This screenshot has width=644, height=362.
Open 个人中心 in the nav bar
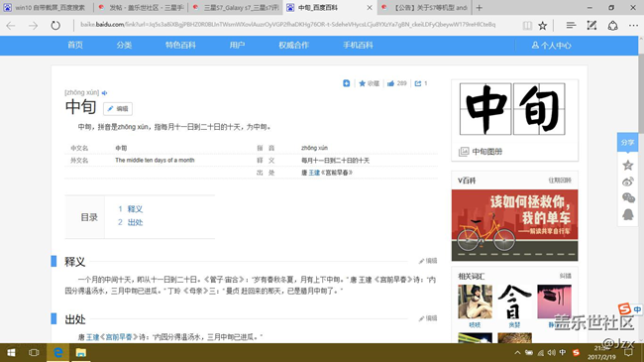(x=551, y=46)
